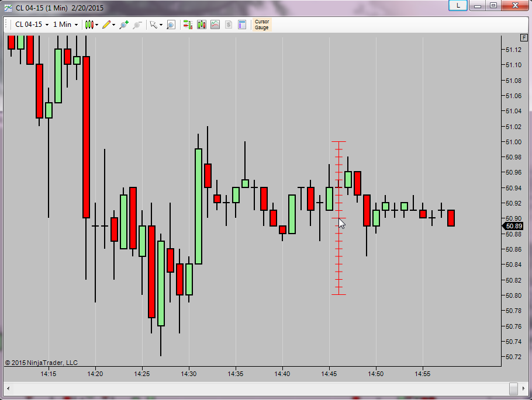532x400 pixels.
Task: Click the horizontal scrollbar right arrow
Action: (524, 388)
